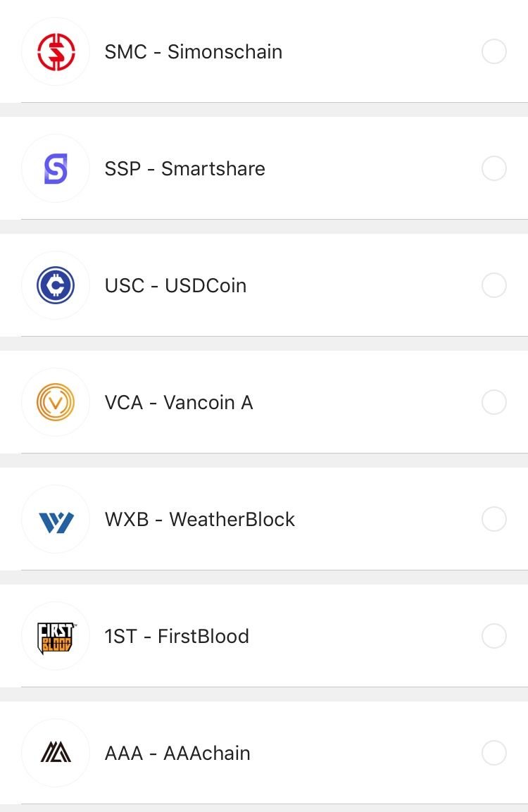The width and height of the screenshot is (528, 812).
Task: Choose the AAA AAAchain radio option
Action: pos(494,753)
